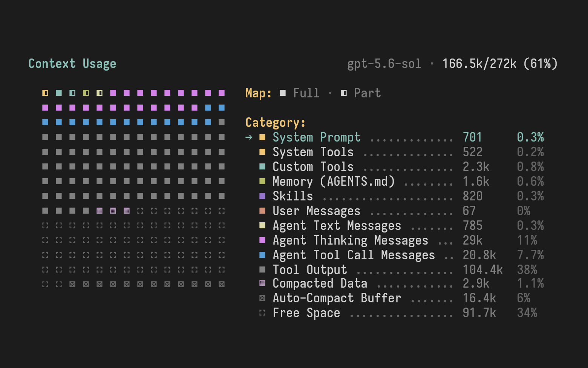The height and width of the screenshot is (368, 588).
Task: Click the 0% User Messages percentage
Action: pos(524,211)
